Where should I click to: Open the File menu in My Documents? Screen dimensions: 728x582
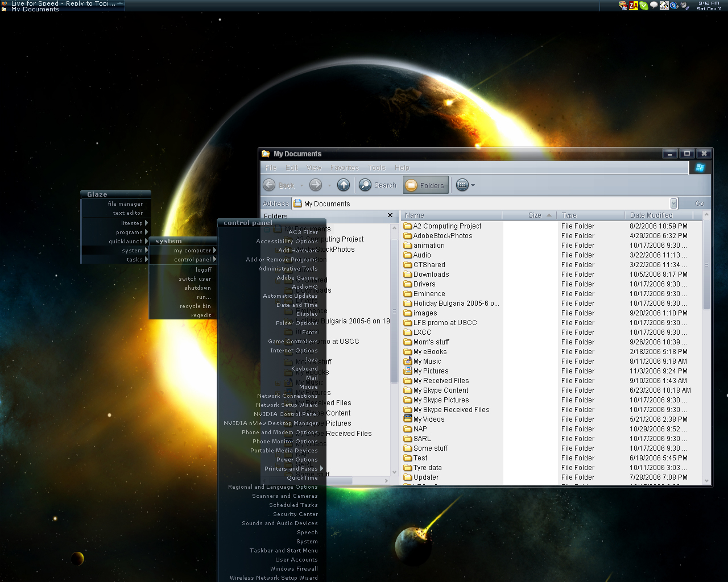(x=271, y=168)
